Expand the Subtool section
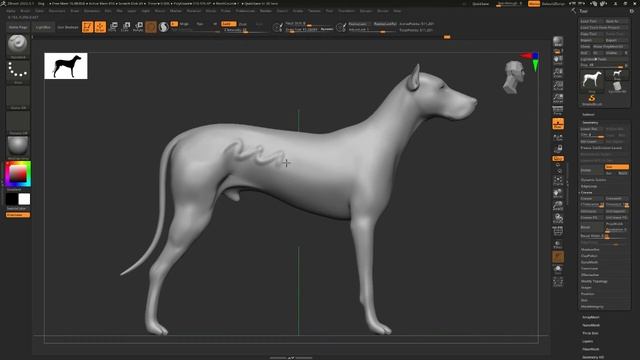The width and height of the screenshot is (640, 360). coord(588,115)
